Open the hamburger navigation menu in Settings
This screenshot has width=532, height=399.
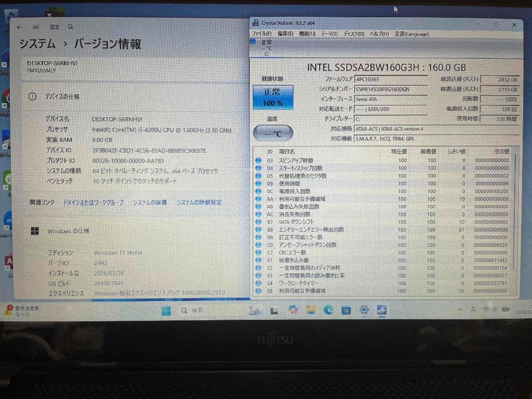[35, 27]
